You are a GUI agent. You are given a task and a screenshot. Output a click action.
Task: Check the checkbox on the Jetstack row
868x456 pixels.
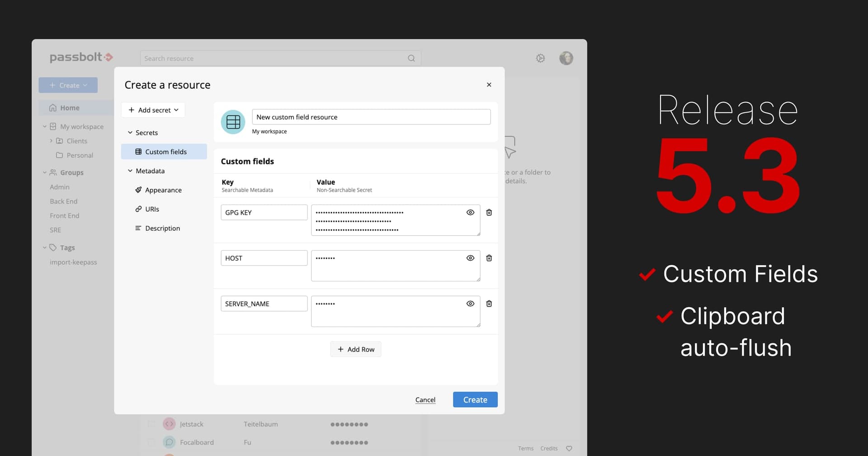pyautogui.click(x=151, y=424)
